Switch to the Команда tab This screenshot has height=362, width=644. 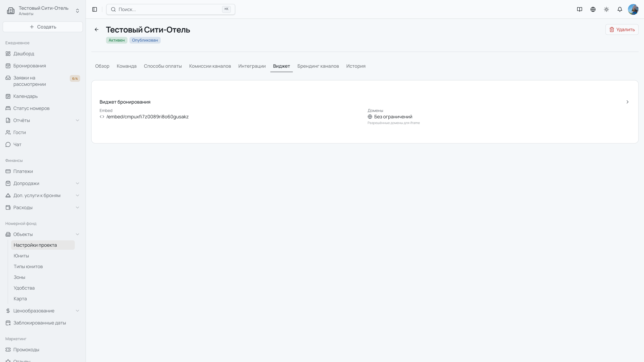[126, 66]
